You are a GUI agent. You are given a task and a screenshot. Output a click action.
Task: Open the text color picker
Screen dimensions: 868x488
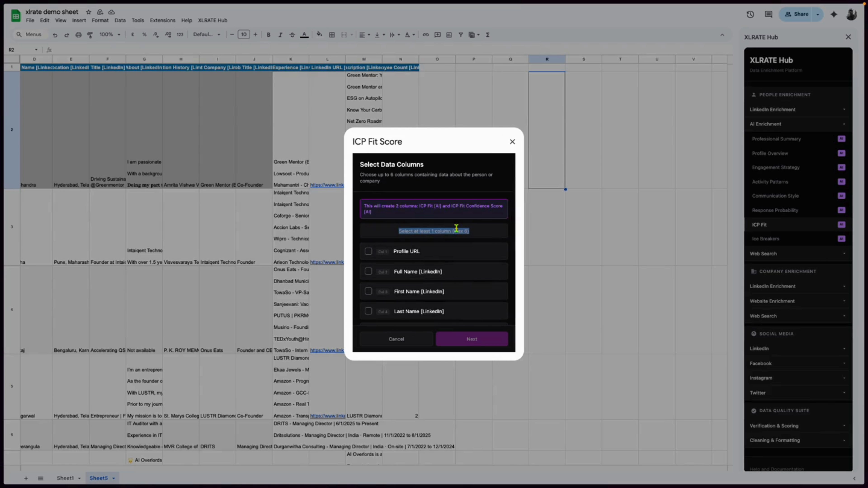click(x=304, y=34)
